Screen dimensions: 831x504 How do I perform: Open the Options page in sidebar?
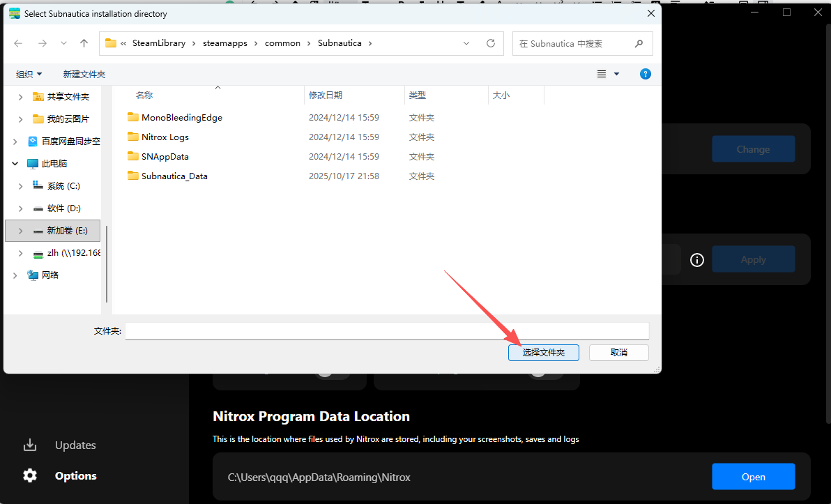click(x=75, y=476)
